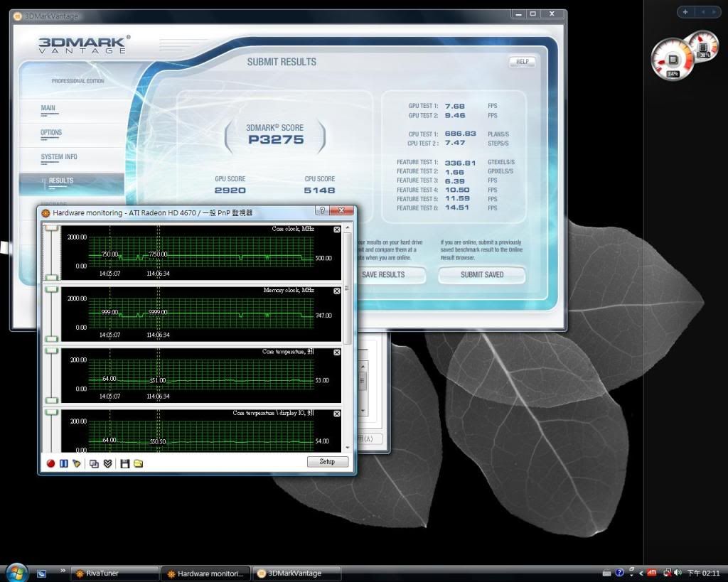Close the Memory clock, MHz graph
The image size is (728, 582).
[337, 291]
